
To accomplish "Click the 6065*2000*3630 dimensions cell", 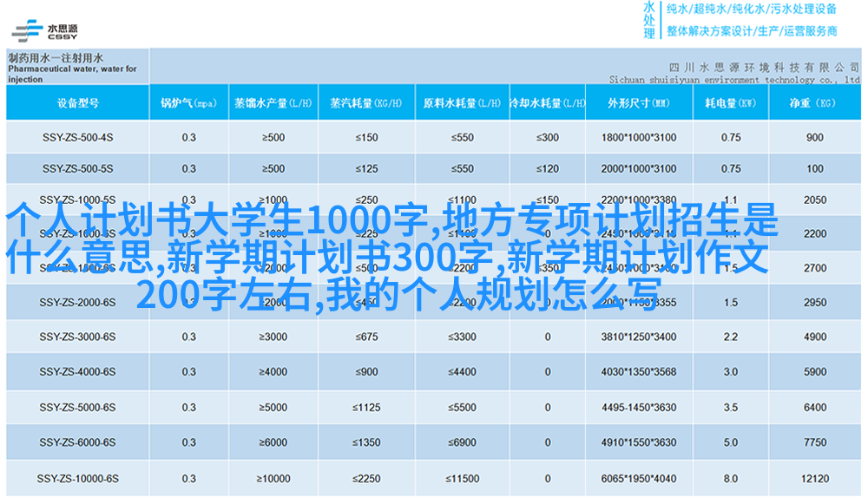I will pyautogui.click(x=638, y=478).
